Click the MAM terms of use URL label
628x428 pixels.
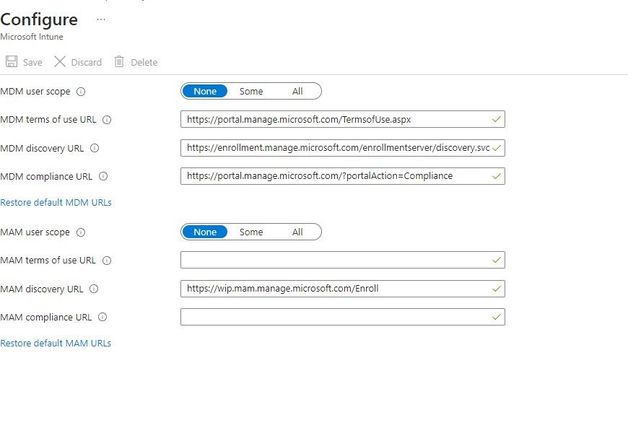[48, 261]
